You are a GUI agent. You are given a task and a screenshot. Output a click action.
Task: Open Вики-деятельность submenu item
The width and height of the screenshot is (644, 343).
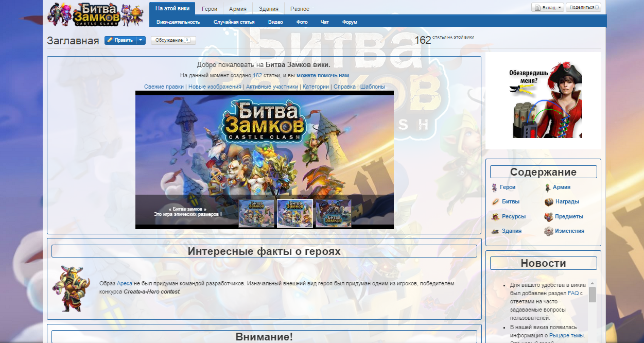coord(178,22)
